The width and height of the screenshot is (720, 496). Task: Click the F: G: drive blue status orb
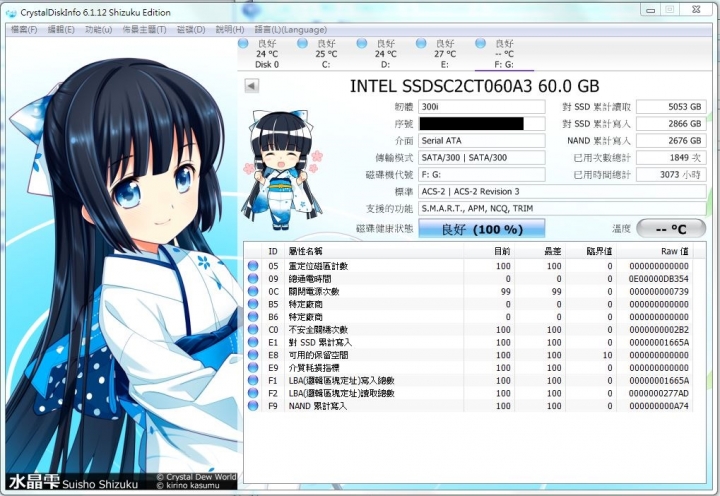click(480, 44)
